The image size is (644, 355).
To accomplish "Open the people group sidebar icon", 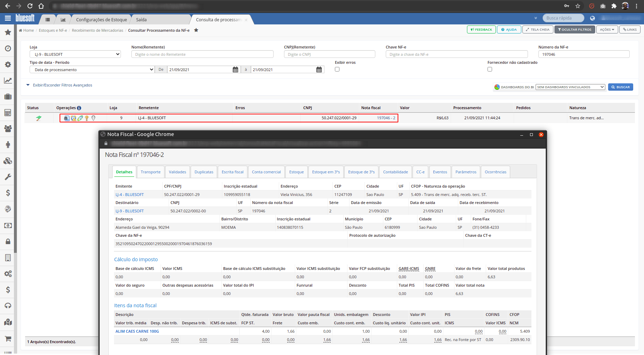I will point(8,128).
